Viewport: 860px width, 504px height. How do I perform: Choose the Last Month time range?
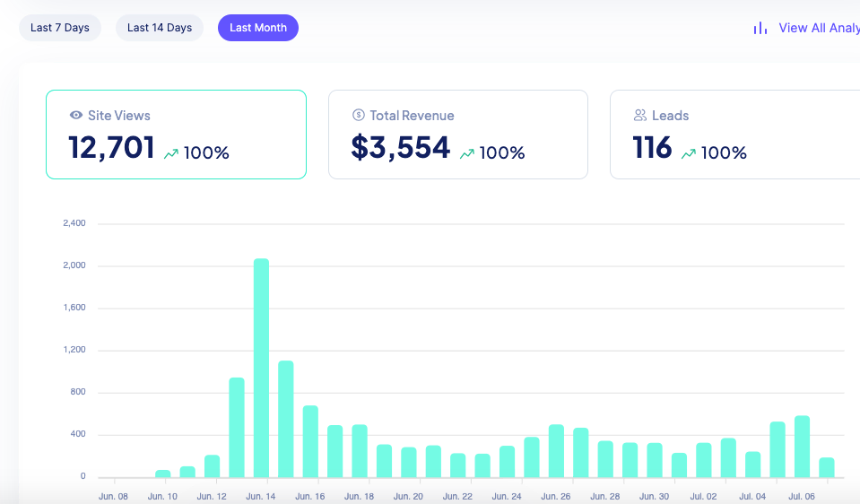258,28
